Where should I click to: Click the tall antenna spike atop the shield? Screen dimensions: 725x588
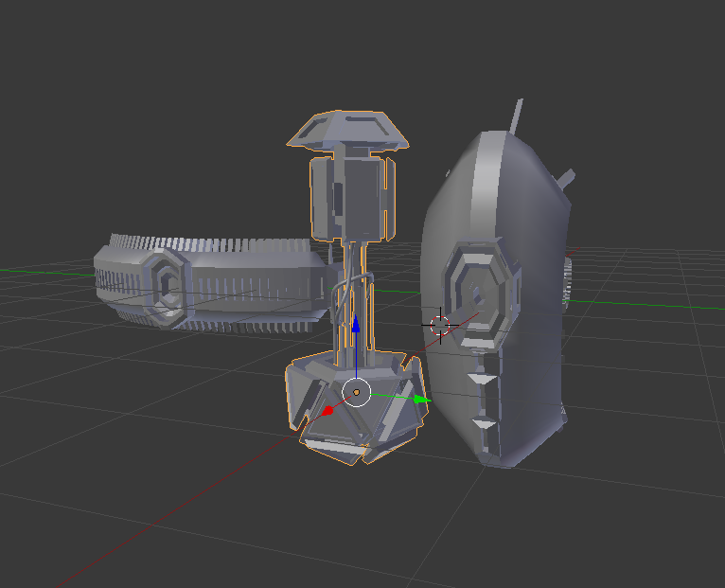(x=517, y=116)
